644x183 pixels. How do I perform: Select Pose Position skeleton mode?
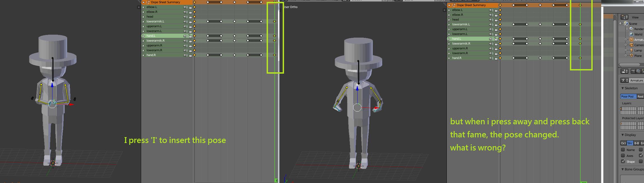tap(629, 96)
